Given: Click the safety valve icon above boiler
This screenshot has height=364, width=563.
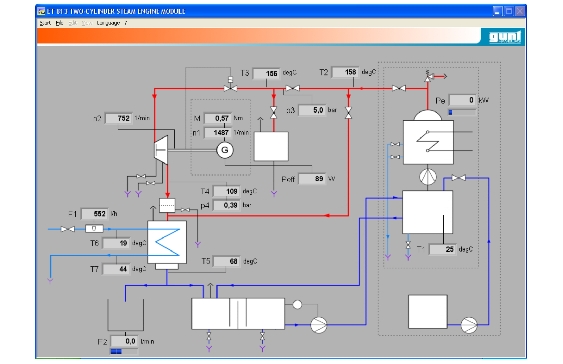Looking at the screenshot, I should [x=429, y=76].
